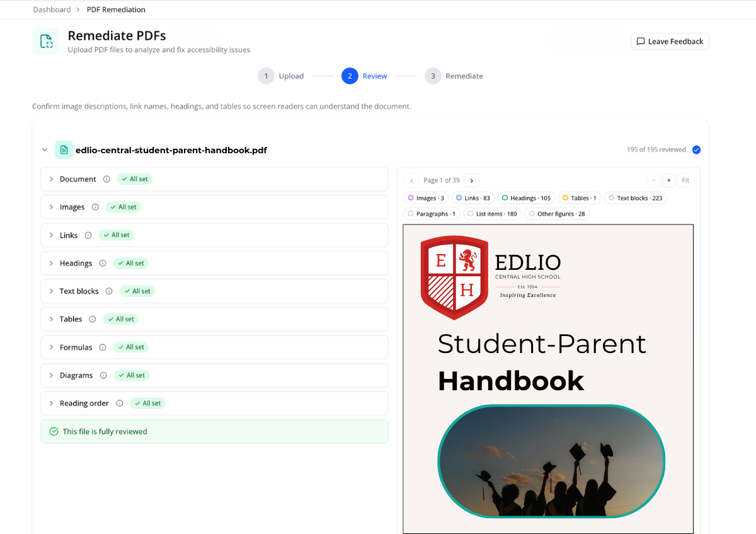Click the breadcrumb separator arrow after Dashboard
Screen dimensions: 756x534
pos(78,9)
